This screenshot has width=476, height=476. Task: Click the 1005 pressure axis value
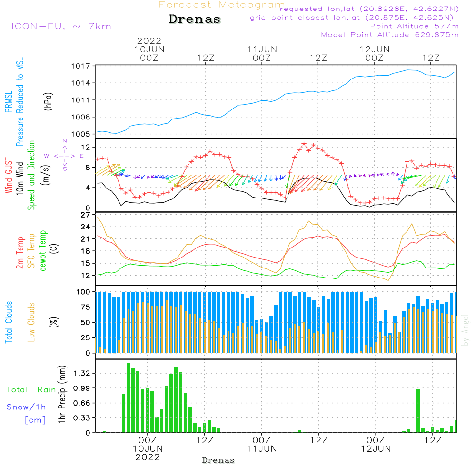click(x=81, y=134)
